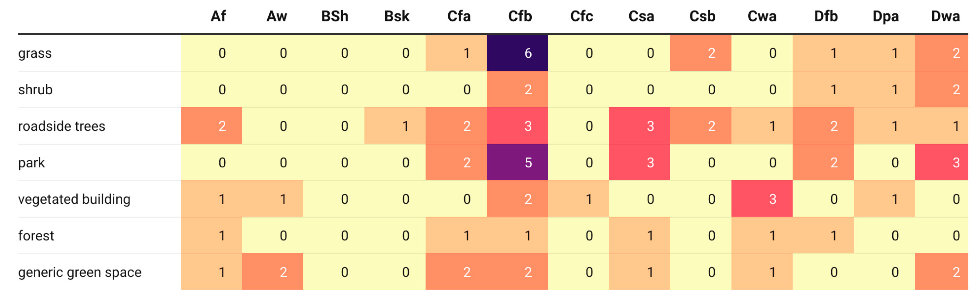Click the Dwa column header
Screen dimensions: 980x305
pos(945,16)
